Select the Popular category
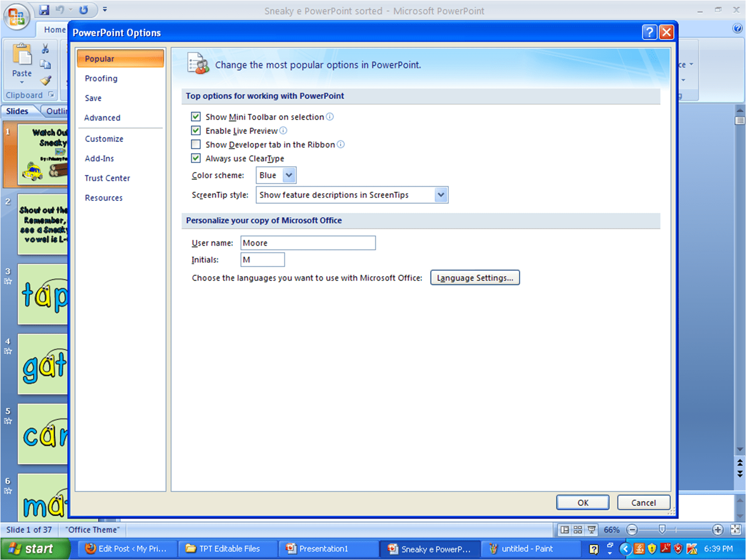Viewport: 746px width, 560px height. click(121, 59)
